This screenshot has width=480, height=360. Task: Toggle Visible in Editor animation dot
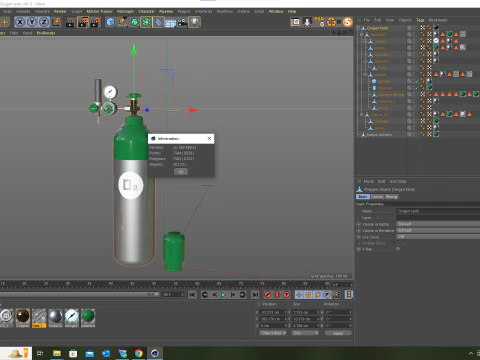pos(359,224)
